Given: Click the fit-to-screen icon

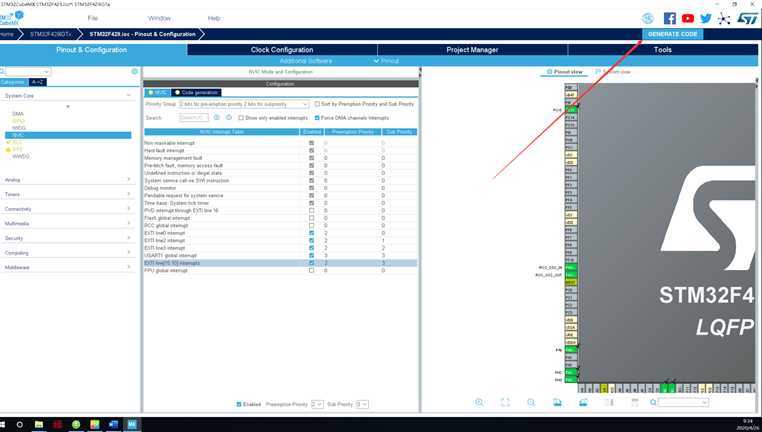Looking at the screenshot, I should (x=505, y=402).
